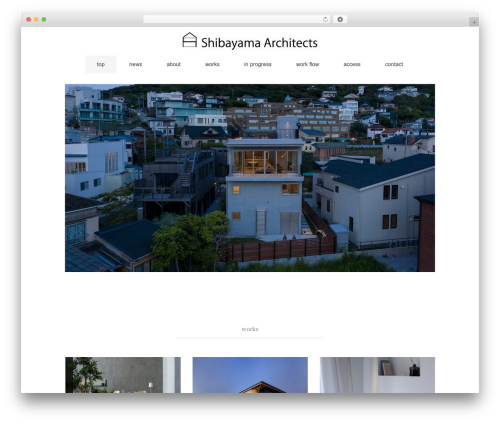Open the top menu item
The image size is (500, 423).
(101, 64)
